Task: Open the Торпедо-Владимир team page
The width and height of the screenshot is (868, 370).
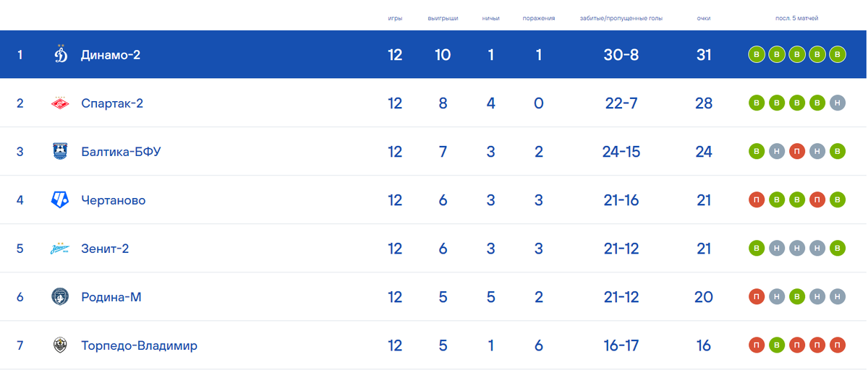Action: pos(139,345)
